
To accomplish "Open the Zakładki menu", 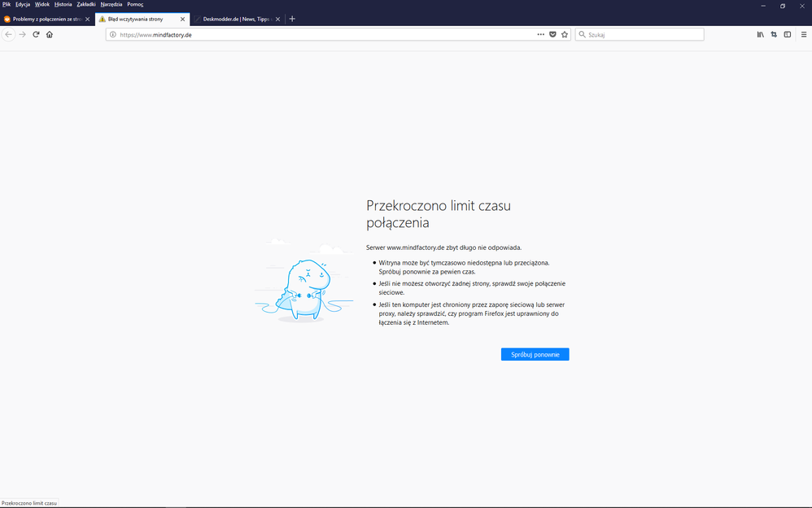I will click(x=86, y=4).
